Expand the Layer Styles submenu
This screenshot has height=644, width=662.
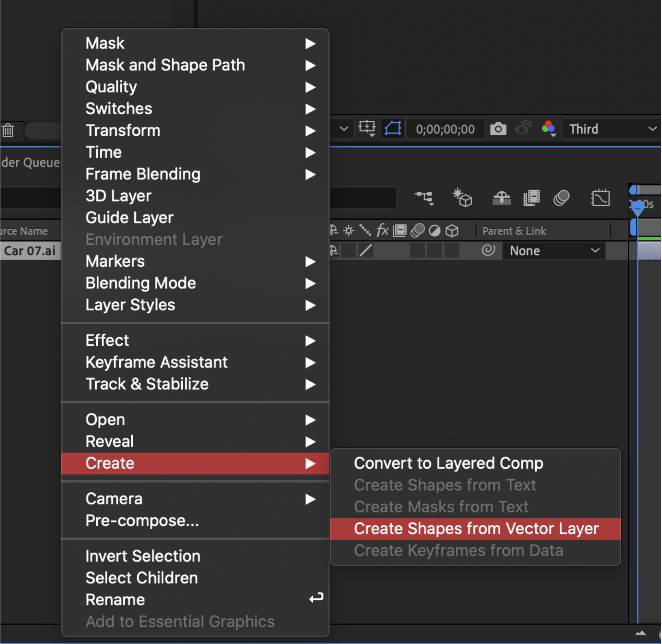pyautogui.click(x=196, y=305)
